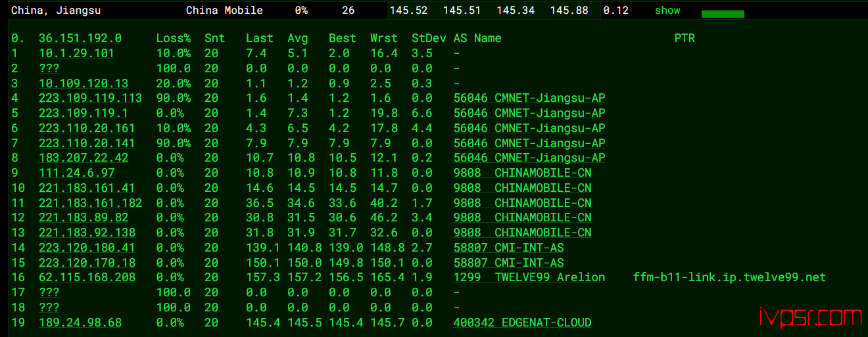This screenshot has width=868, height=337.
Task: Open hop 14 IP 223.120.180.41
Action: [x=87, y=248]
